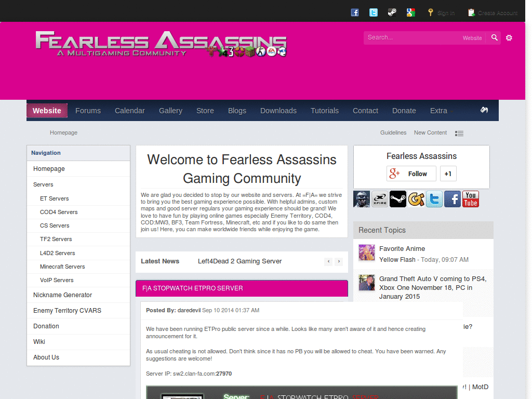Click Google+ Follow button
Viewport: 532px width, 399px height.
pyautogui.click(x=411, y=174)
